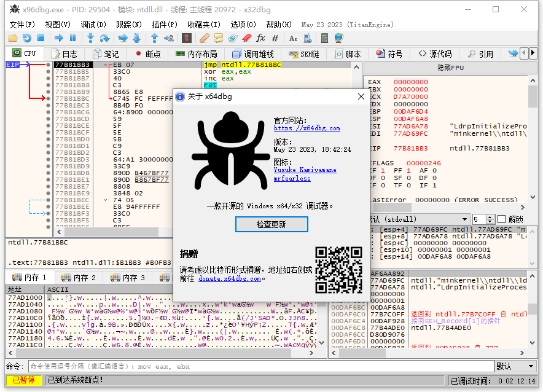Click registers pane scrollbar down arrow
The image size is (543, 392).
click(533, 197)
